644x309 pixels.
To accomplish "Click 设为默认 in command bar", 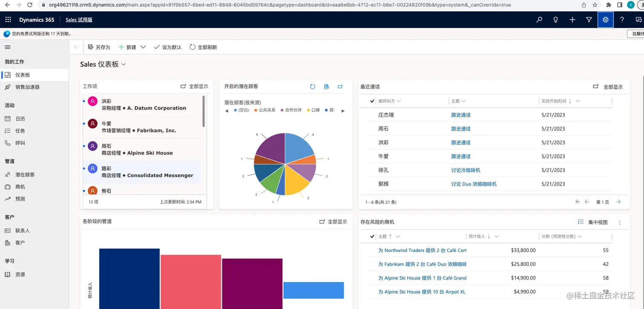I will [167, 47].
